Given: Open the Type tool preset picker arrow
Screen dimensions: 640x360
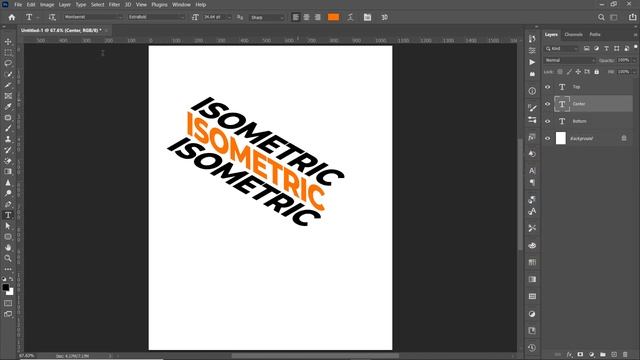Looking at the screenshot, I should click(x=38, y=18).
